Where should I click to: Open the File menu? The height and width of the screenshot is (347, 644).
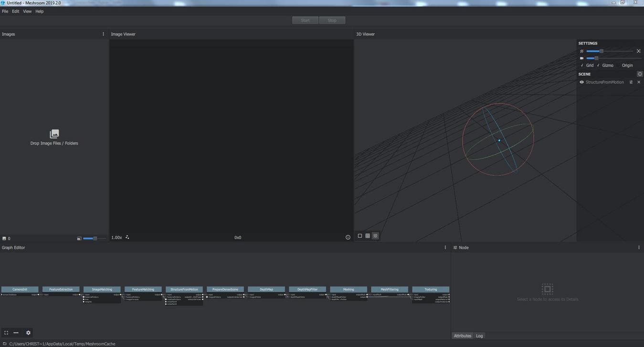pos(5,11)
